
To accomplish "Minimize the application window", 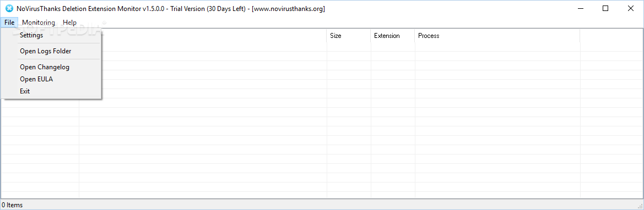I will (x=580, y=8).
